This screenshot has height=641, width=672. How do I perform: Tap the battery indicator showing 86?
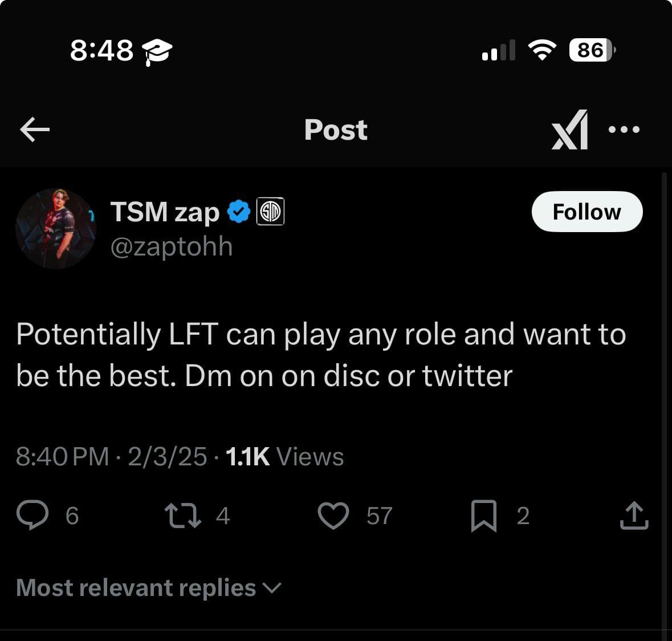pos(592,50)
